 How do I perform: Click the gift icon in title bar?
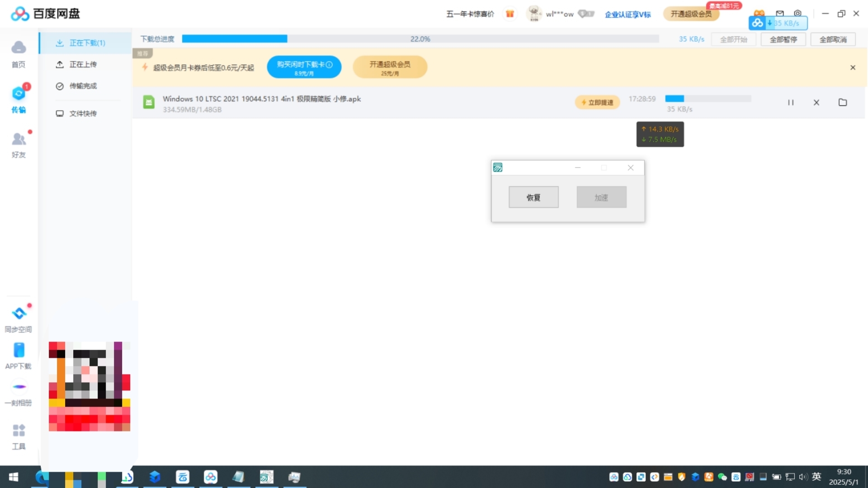click(510, 14)
